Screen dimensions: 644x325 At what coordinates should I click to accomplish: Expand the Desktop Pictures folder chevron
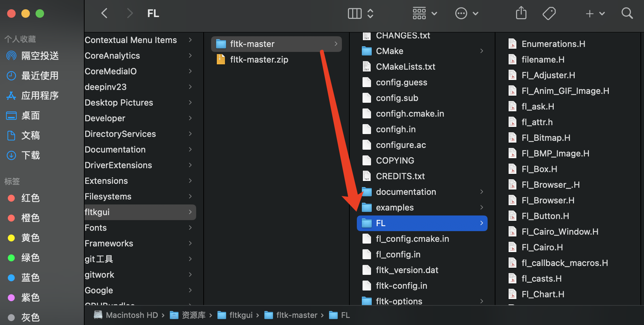point(190,102)
